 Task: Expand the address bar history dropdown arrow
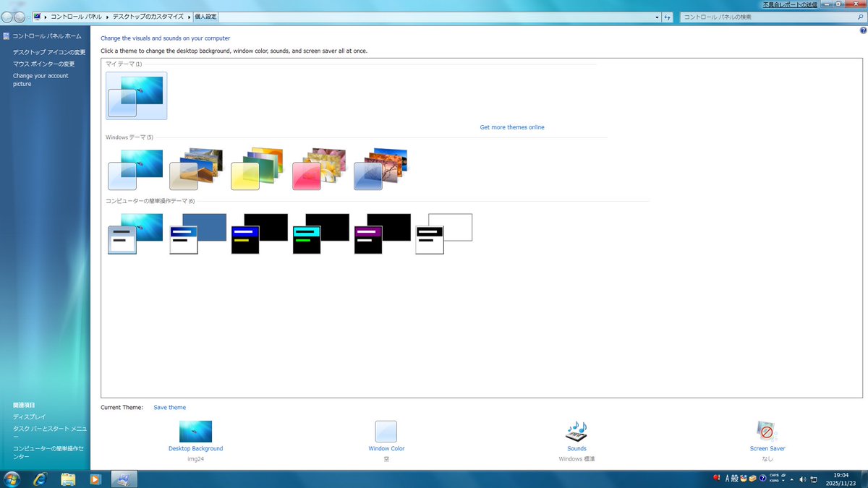657,16
